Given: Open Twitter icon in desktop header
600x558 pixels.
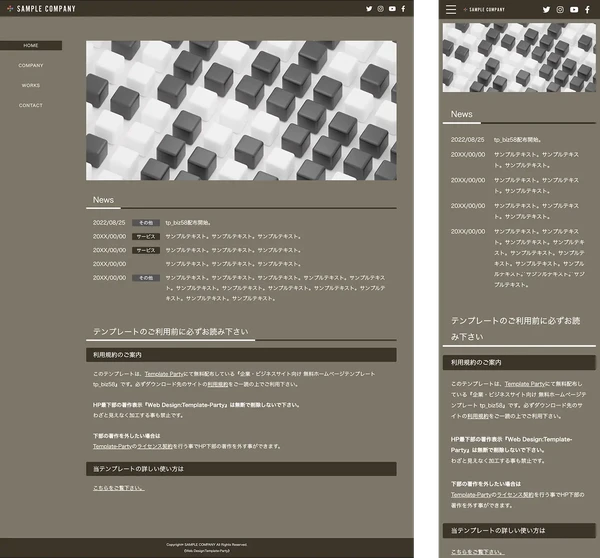Looking at the screenshot, I should pyautogui.click(x=369, y=9).
